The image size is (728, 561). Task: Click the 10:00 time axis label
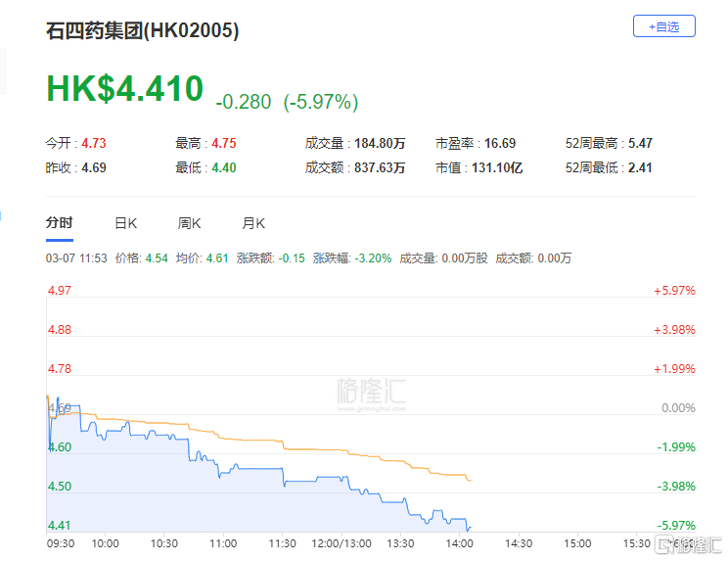[105, 543]
